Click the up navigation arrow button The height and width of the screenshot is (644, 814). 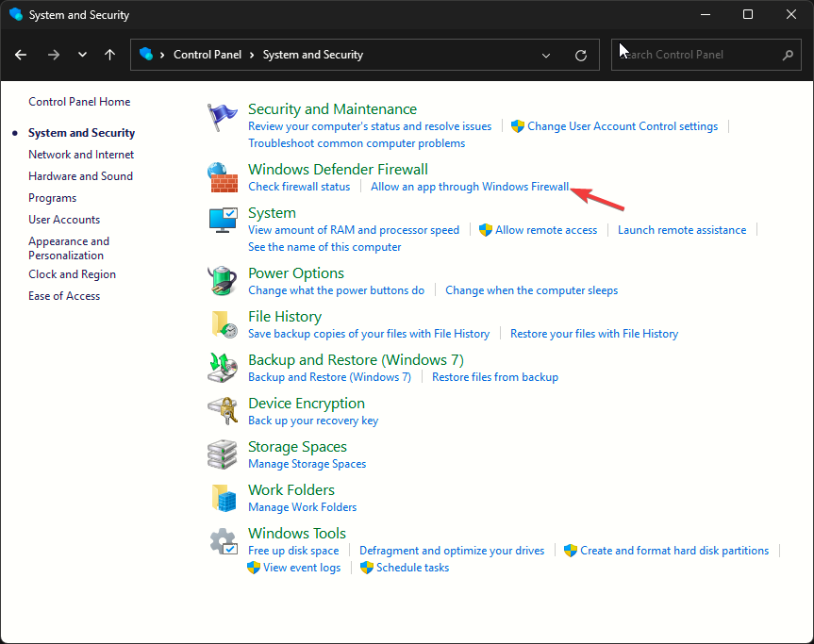(x=109, y=55)
